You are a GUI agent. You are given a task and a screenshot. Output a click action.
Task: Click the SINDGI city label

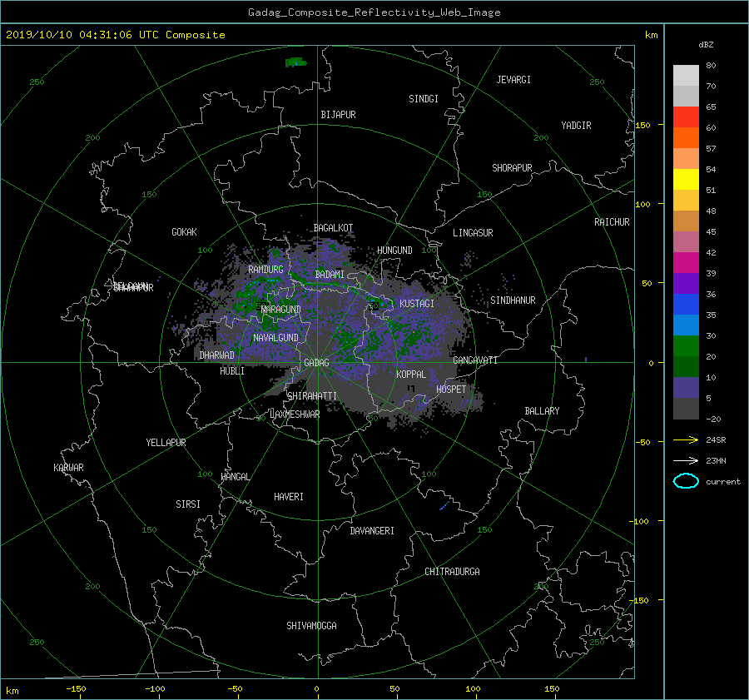pyautogui.click(x=424, y=99)
